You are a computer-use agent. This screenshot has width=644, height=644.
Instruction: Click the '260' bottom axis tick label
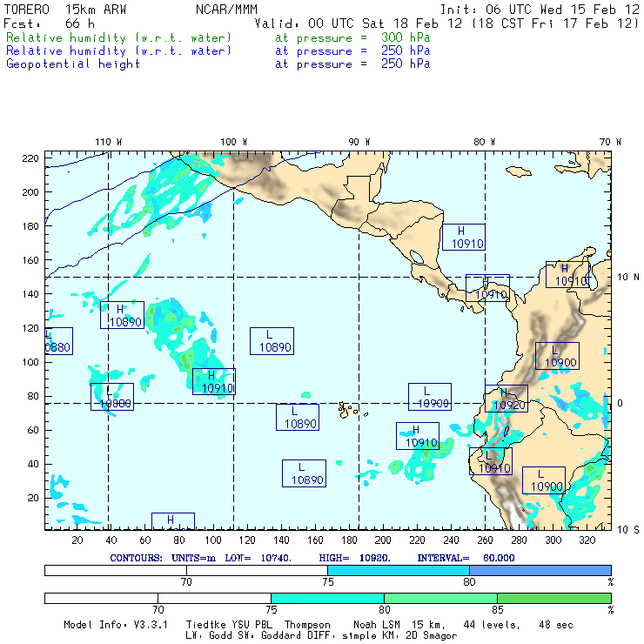485,540
